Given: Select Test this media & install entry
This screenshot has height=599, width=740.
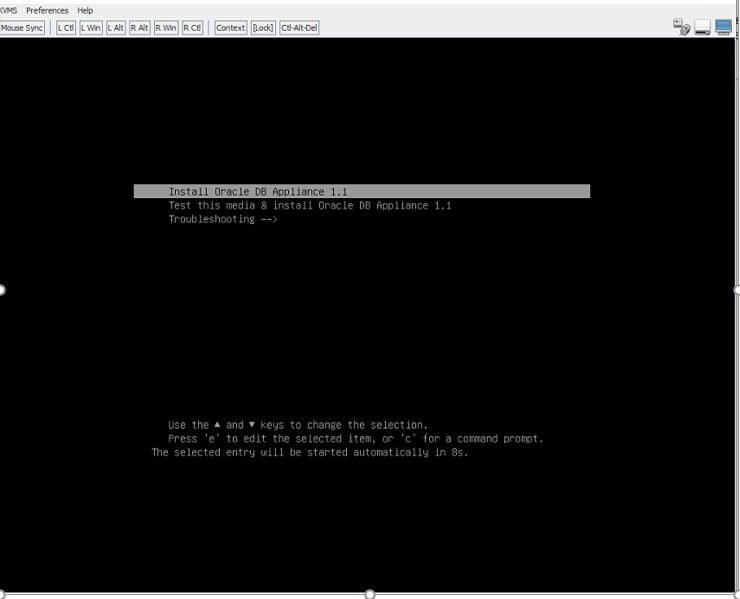Looking at the screenshot, I should [310, 205].
